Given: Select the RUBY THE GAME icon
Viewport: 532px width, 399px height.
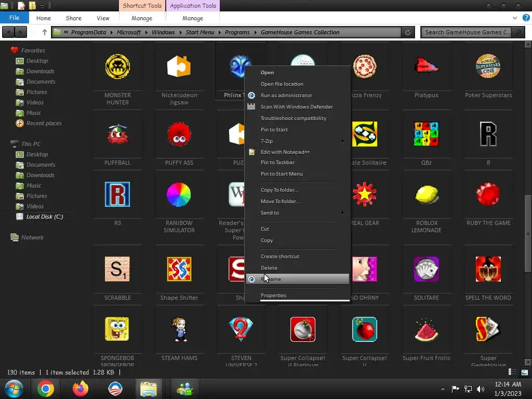Looking at the screenshot, I should 488,194.
